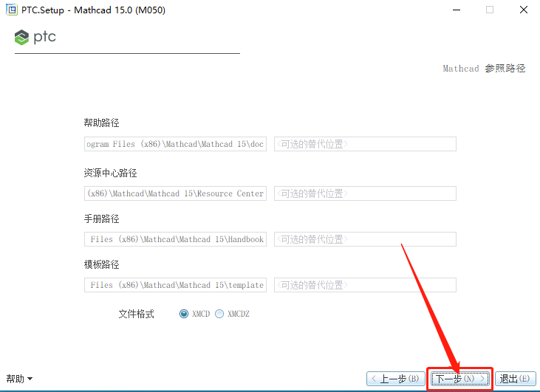Click the 帮助路径 optional alternate location field

point(365,144)
